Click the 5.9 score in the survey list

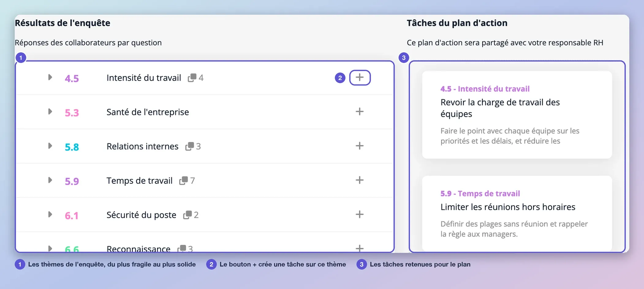point(72,181)
